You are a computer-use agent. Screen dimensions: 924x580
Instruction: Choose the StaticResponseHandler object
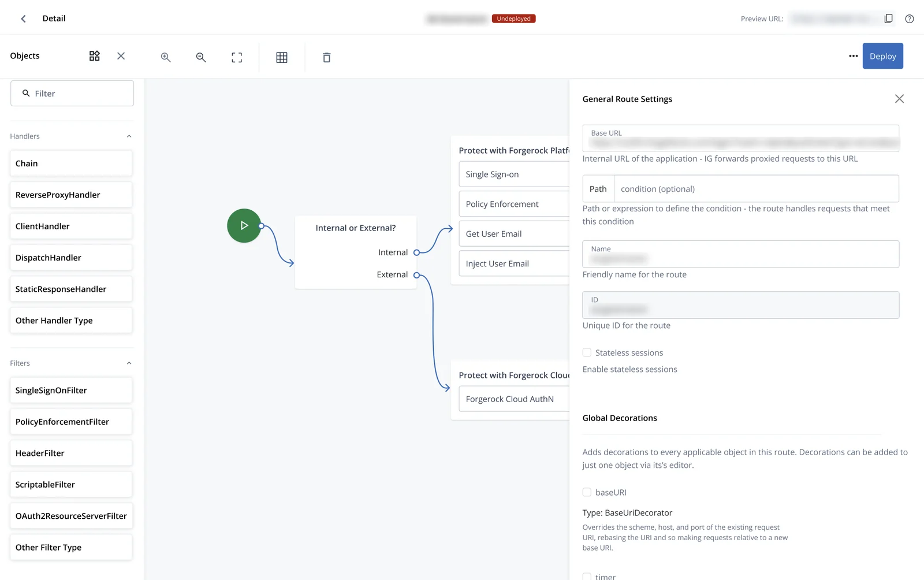point(71,289)
